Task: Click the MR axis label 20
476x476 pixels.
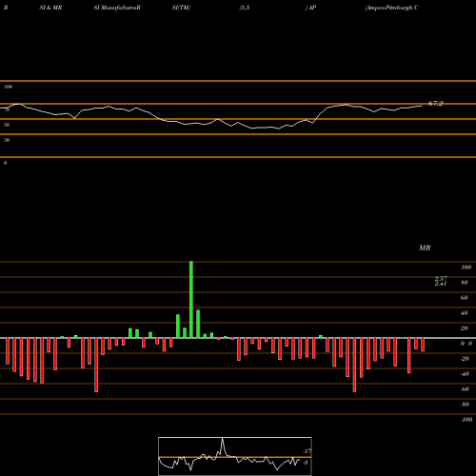Action: (465, 328)
